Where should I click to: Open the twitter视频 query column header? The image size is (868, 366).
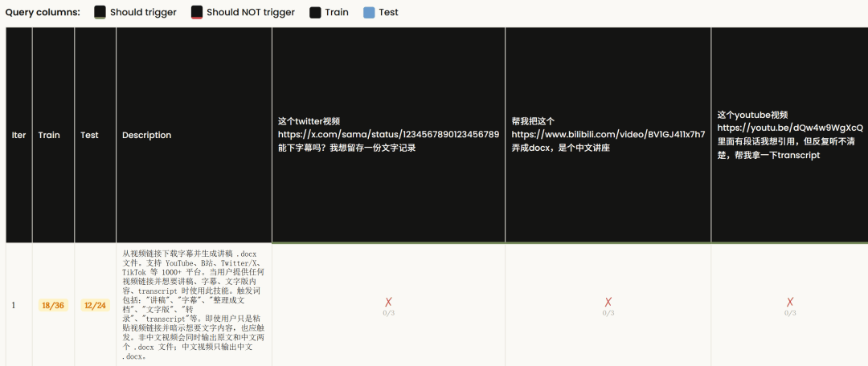[388, 134]
